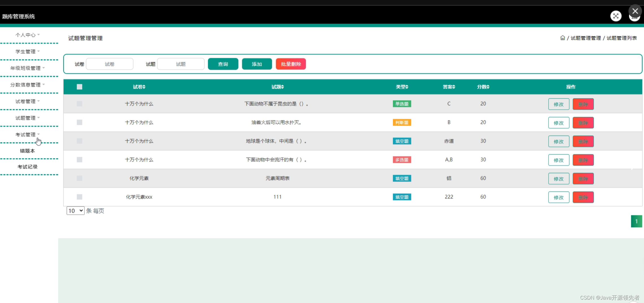Click 试题管理列表 breadcrumb text

click(x=622, y=38)
